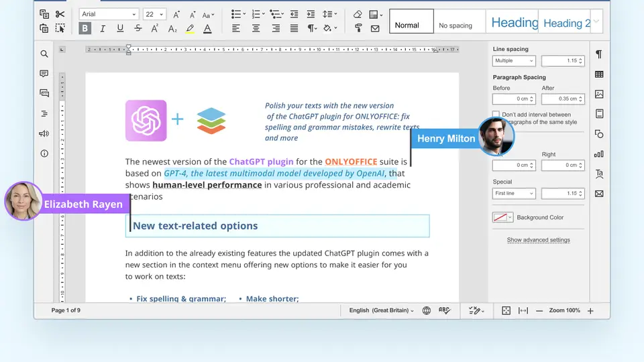644x362 pixels.
Task: Open the Change case Aa dropdown
Action: tap(208, 15)
